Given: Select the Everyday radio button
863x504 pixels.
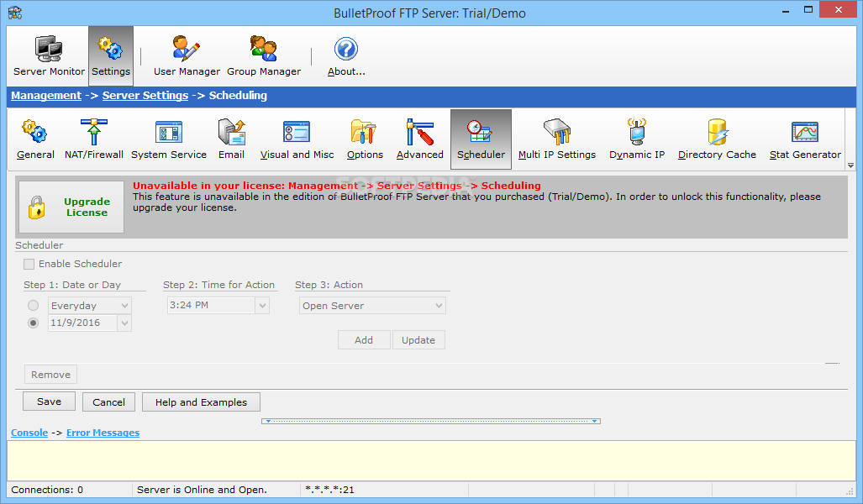Looking at the screenshot, I should coord(33,306).
